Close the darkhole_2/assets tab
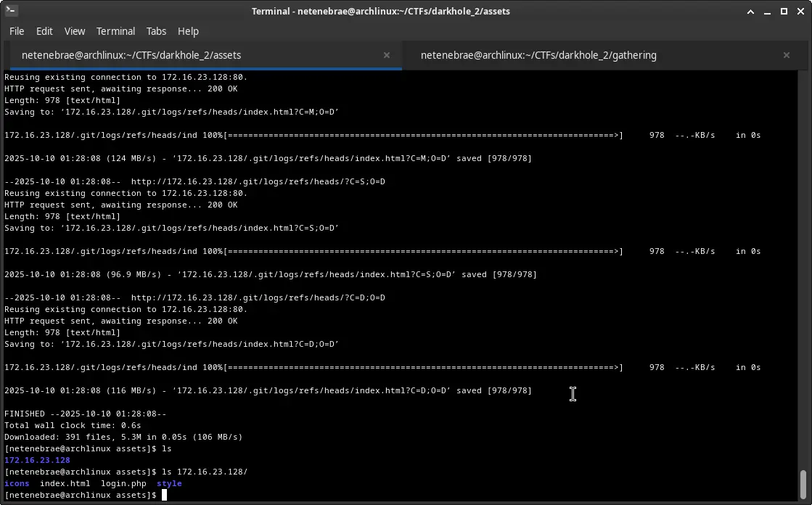Image resolution: width=812 pixels, height=505 pixels. 387,55
